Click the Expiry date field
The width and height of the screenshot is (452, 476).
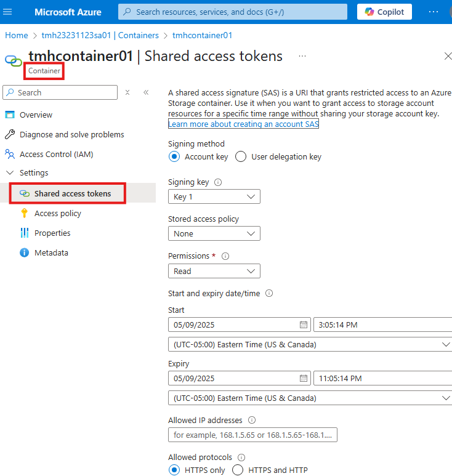tap(240, 378)
